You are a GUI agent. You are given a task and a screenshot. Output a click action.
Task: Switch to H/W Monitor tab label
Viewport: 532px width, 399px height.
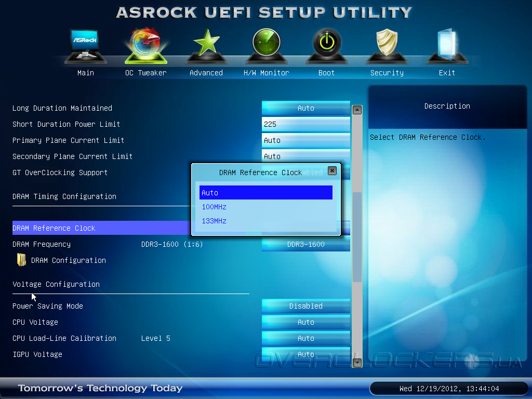point(267,73)
